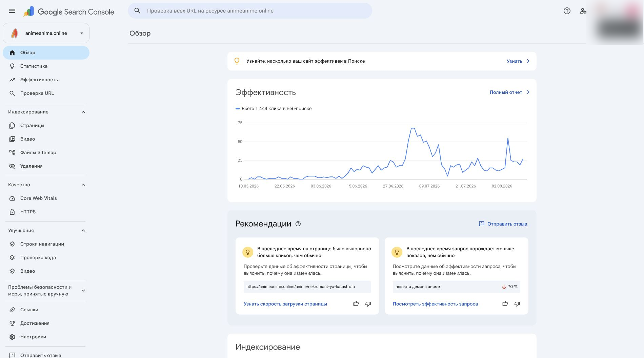Click the 09.07.2026 chart date label
Image resolution: width=644 pixels, height=358 pixels.
[x=429, y=186]
